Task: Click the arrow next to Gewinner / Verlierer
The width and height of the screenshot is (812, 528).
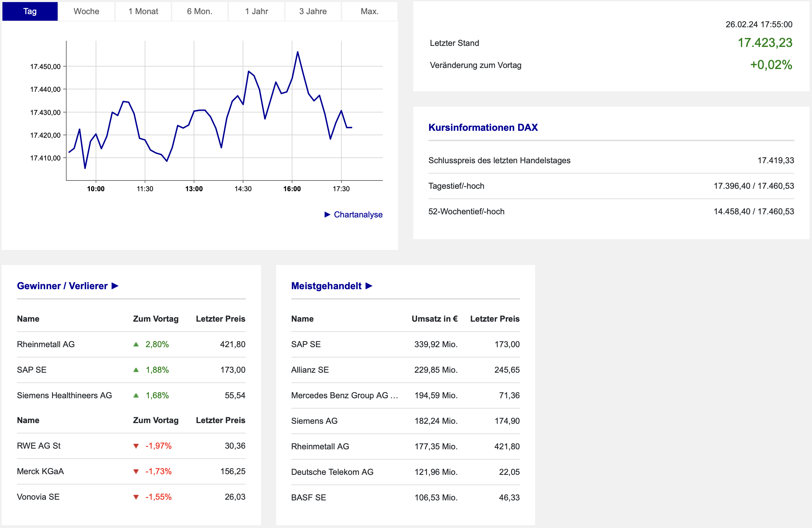Action: point(115,286)
